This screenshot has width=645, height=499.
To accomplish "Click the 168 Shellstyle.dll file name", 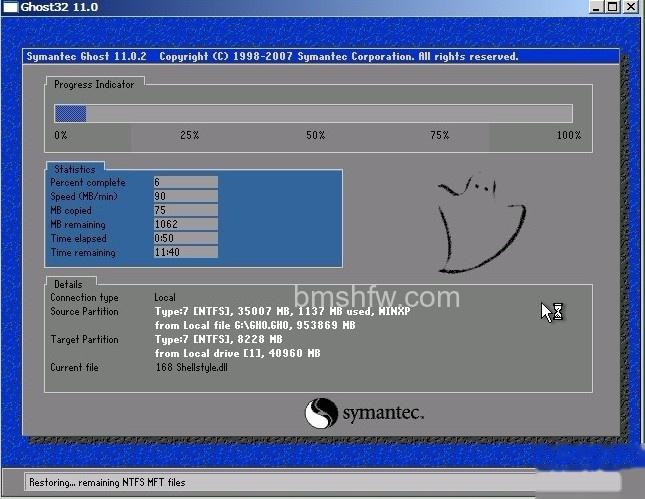I will tap(191, 367).
